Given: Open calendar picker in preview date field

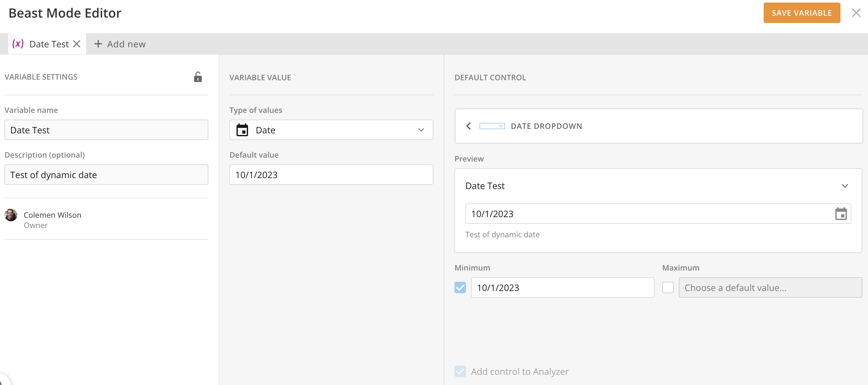Looking at the screenshot, I should [x=841, y=214].
